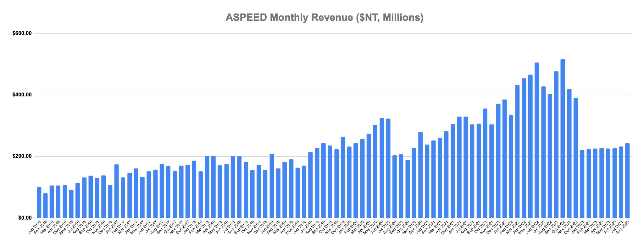Select the Sep 2021 x-axis label
The width and height of the screenshot is (644, 247).
(474, 227)
